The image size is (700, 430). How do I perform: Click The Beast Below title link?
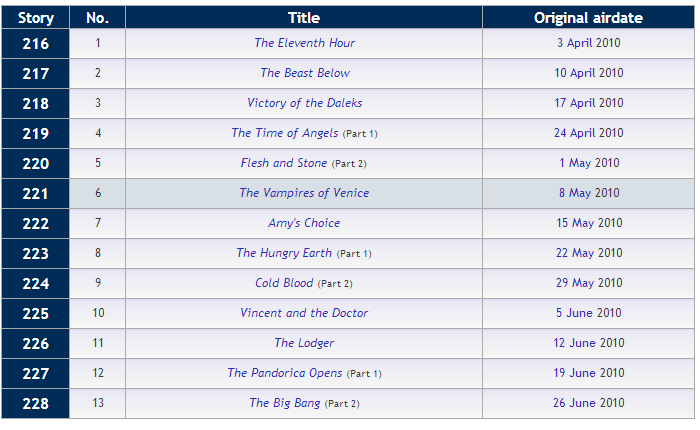click(304, 73)
